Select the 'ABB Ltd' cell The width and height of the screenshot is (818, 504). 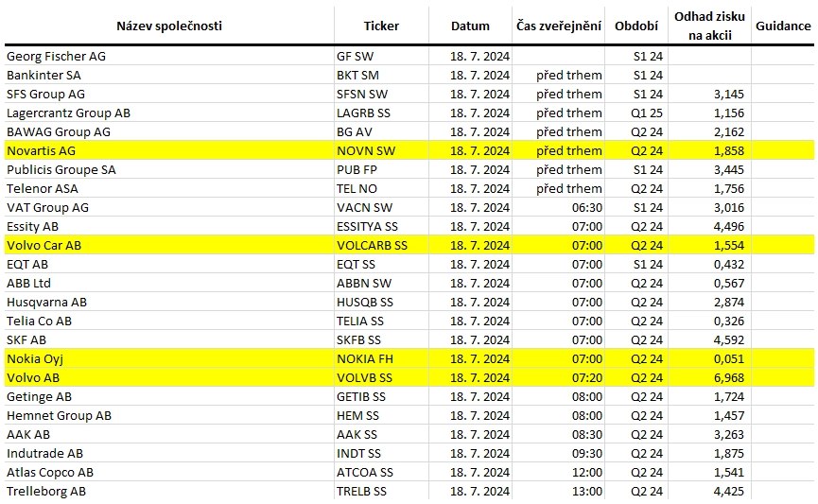click(x=28, y=284)
